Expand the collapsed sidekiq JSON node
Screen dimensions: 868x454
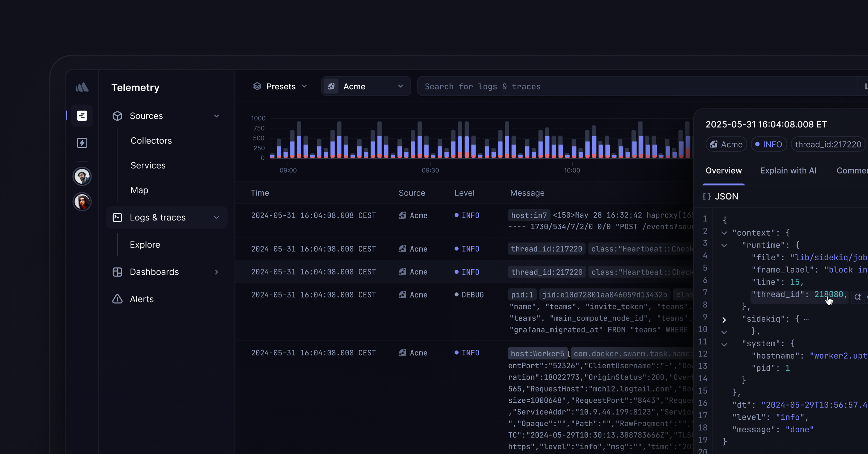point(724,320)
